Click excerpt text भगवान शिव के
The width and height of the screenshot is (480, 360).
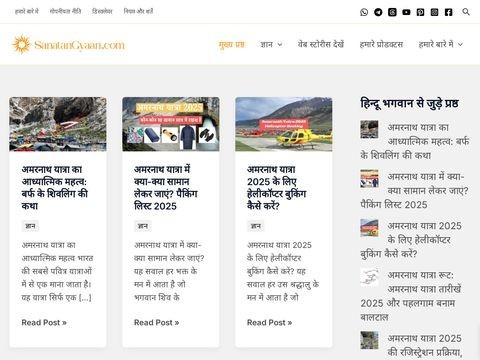157,297
